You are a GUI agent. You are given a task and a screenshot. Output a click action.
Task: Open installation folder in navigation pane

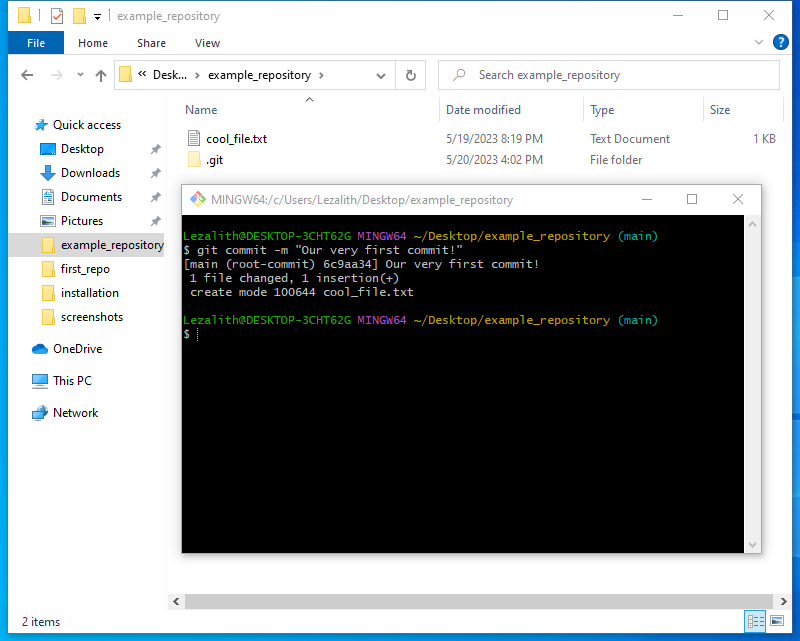(89, 293)
